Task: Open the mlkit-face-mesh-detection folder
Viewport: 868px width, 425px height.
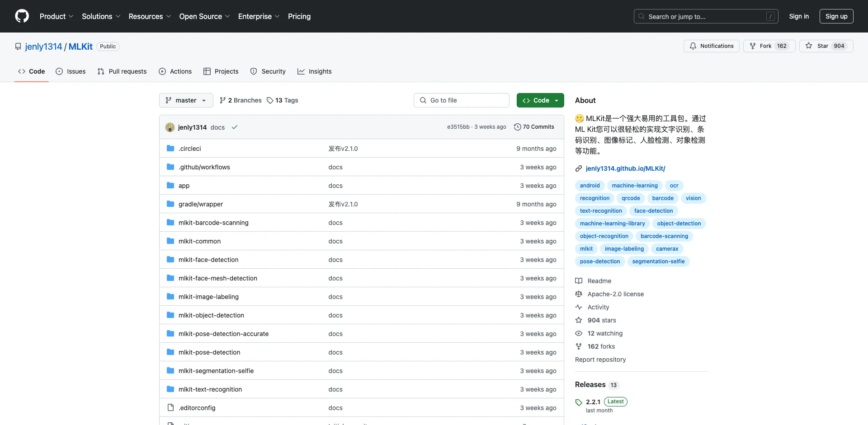Action: pyautogui.click(x=218, y=278)
